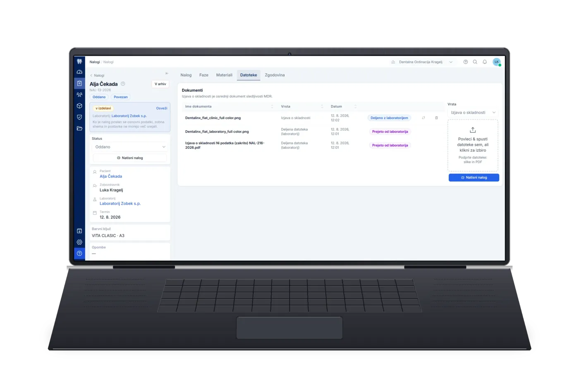The height and width of the screenshot is (392, 579).
Task: Switch to the Faze tab
Action: 204,75
